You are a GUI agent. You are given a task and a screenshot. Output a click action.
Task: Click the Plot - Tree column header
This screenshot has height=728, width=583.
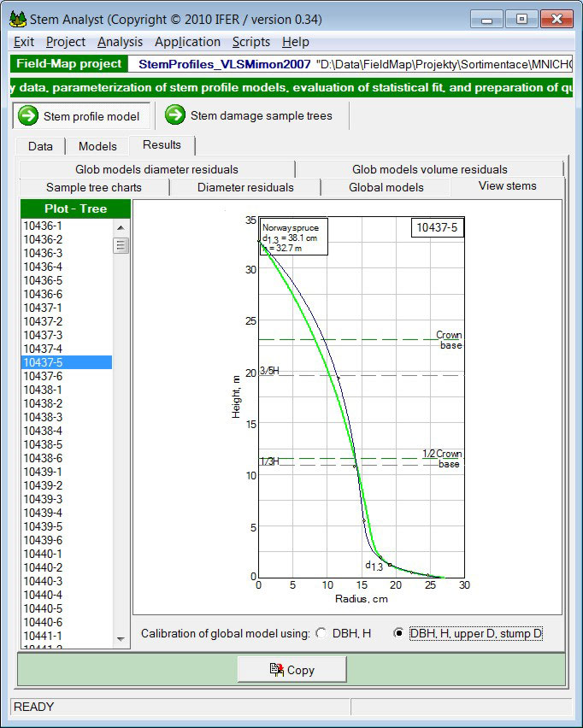(76, 209)
